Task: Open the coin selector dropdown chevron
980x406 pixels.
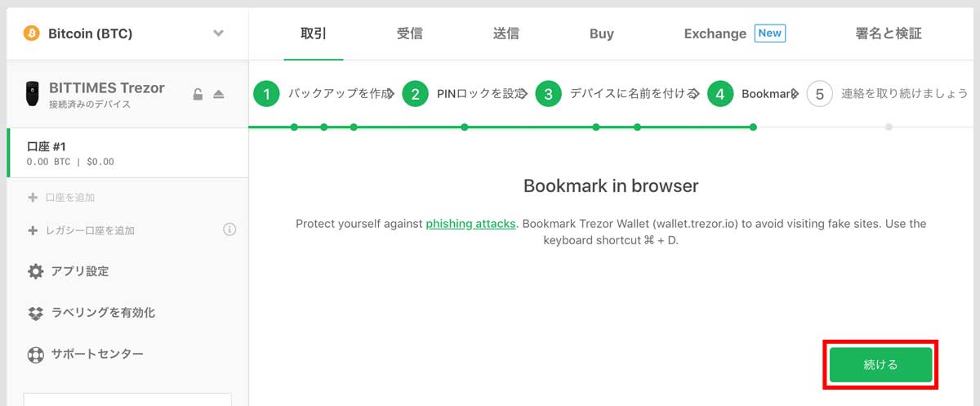Action: [x=218, y=33]
